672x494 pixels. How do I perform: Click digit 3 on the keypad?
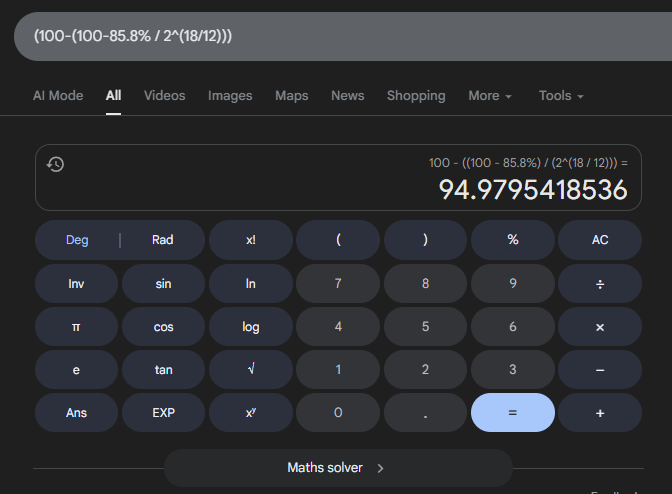click(513, 370)
